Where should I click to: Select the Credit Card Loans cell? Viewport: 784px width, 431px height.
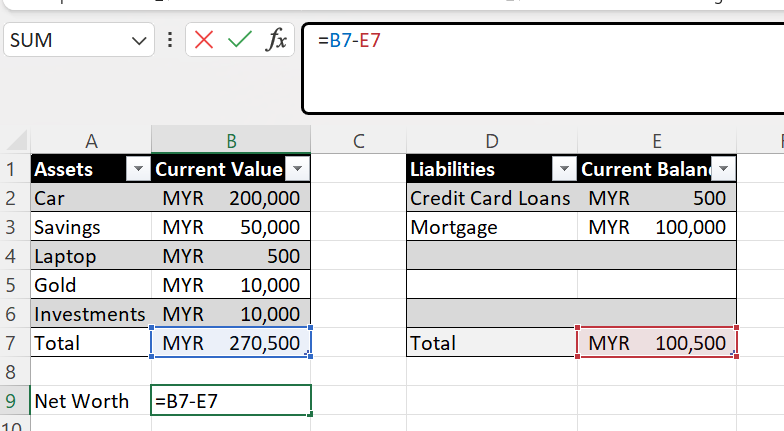tap(490, 198)
